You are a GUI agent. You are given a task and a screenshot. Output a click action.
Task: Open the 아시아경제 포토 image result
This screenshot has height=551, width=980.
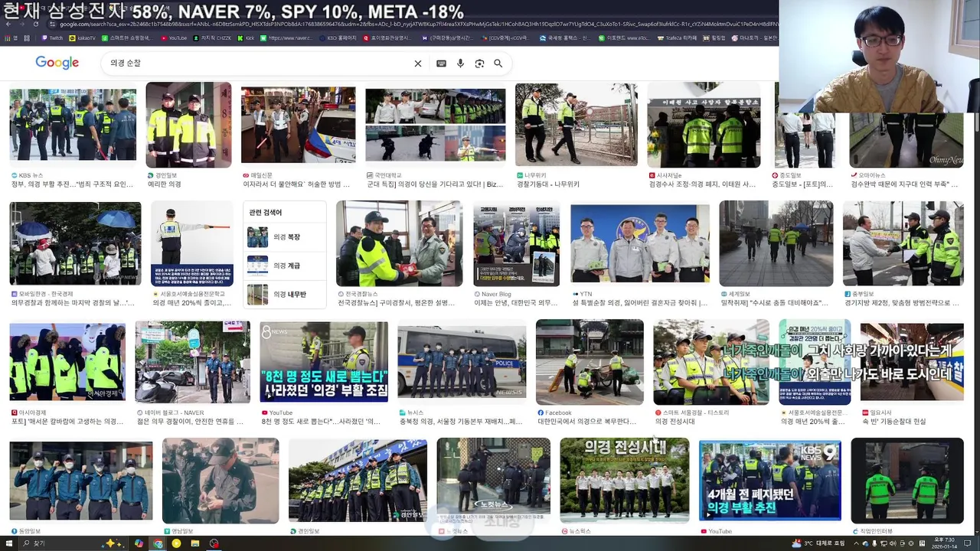click(x=67, y=363)
